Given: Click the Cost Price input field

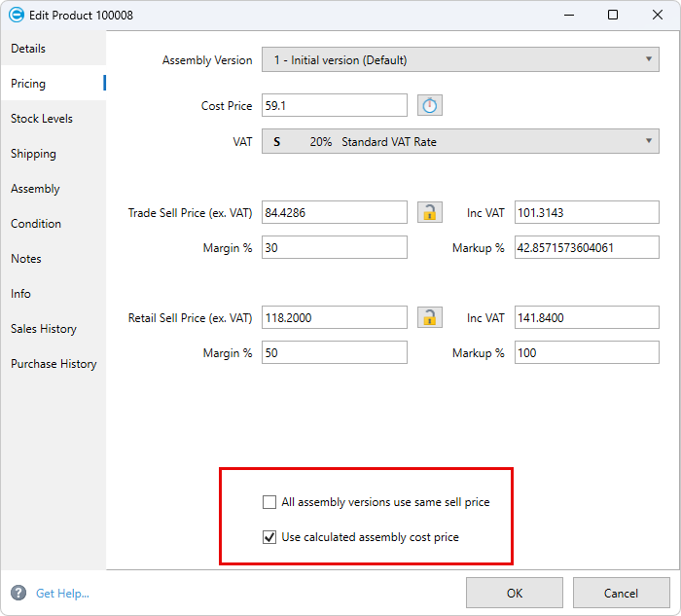Looking at the screenshot, I should [334, 105].
